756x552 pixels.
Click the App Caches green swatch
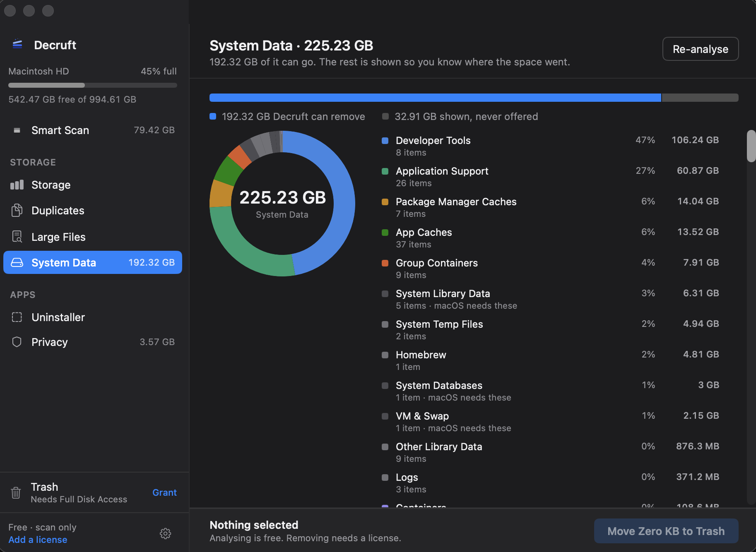(385, 233)
